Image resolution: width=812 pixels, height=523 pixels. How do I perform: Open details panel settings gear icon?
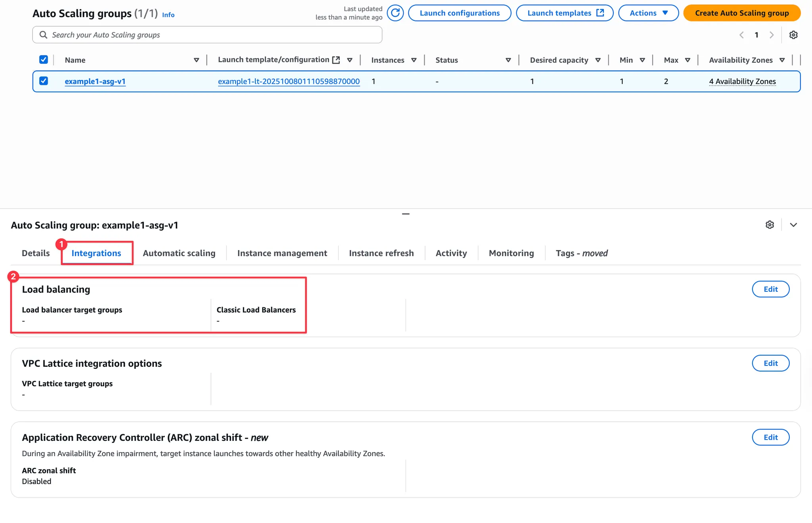tap(770, 225)
